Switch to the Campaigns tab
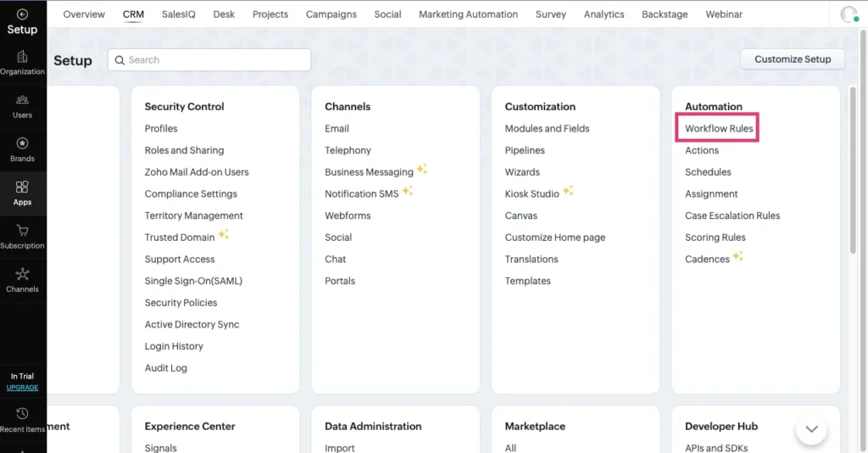The height and width of the screenshot is (453, 868). click(331, 14)
